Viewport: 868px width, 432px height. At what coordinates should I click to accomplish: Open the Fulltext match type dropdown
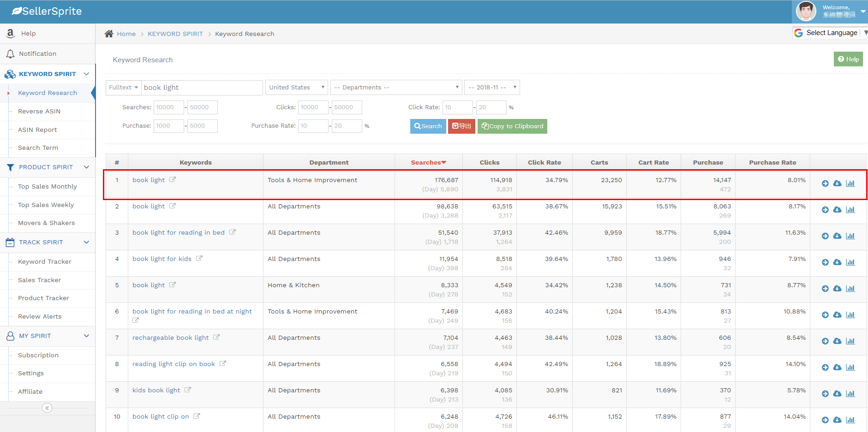[123, 88]
